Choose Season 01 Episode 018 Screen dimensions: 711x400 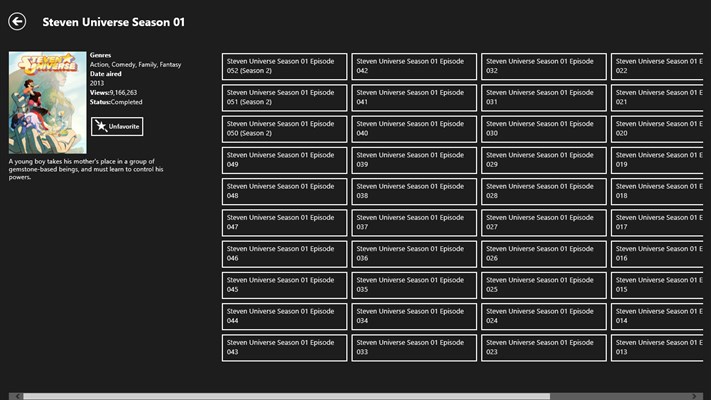(657, 192)
